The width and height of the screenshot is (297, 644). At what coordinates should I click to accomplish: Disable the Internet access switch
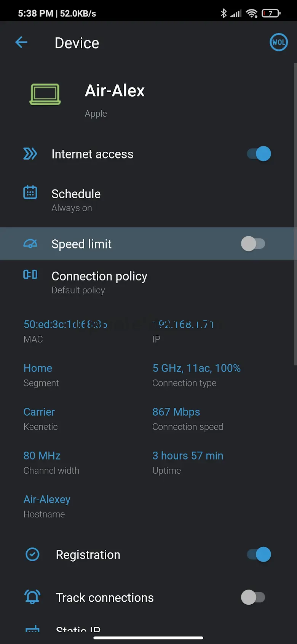259,154
